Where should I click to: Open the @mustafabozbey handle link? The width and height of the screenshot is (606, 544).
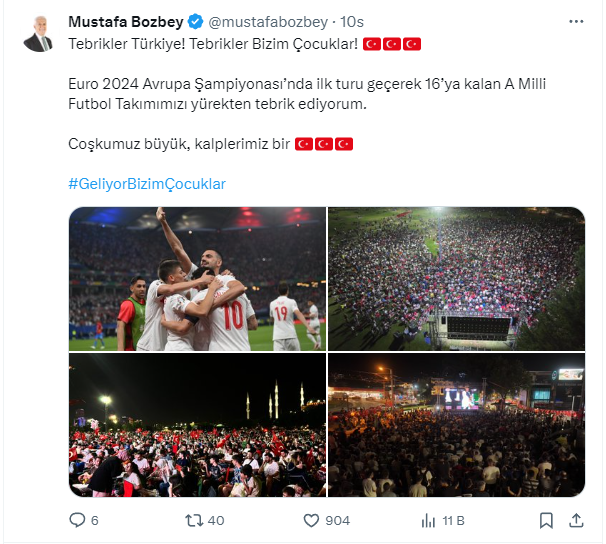click(268, 22)
